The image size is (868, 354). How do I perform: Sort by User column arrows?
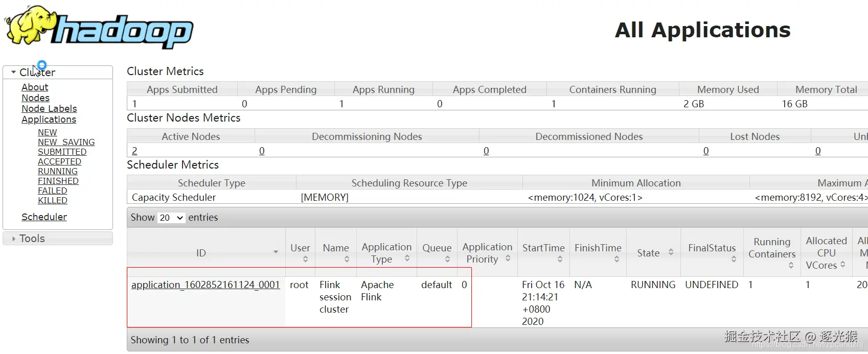[x=305, y=259]
